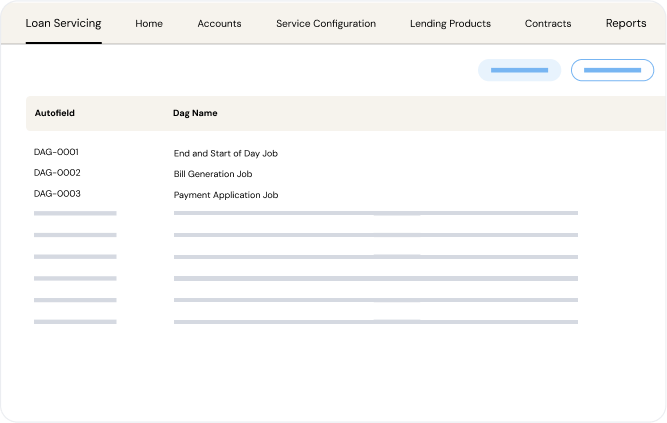This screenshot has width=667, height=423.
Task: Click the outlined blue button
Action: click(612, 70)
